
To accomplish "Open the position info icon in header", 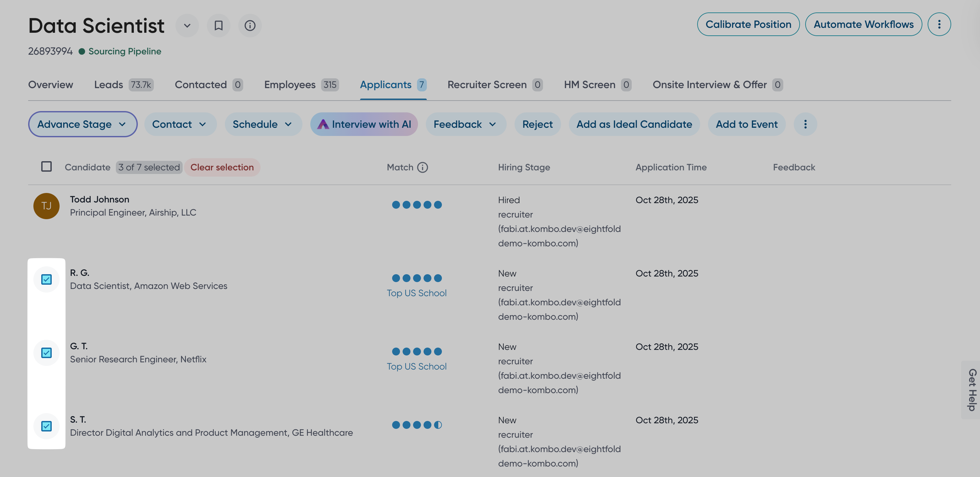I will (x=249, y=26).
